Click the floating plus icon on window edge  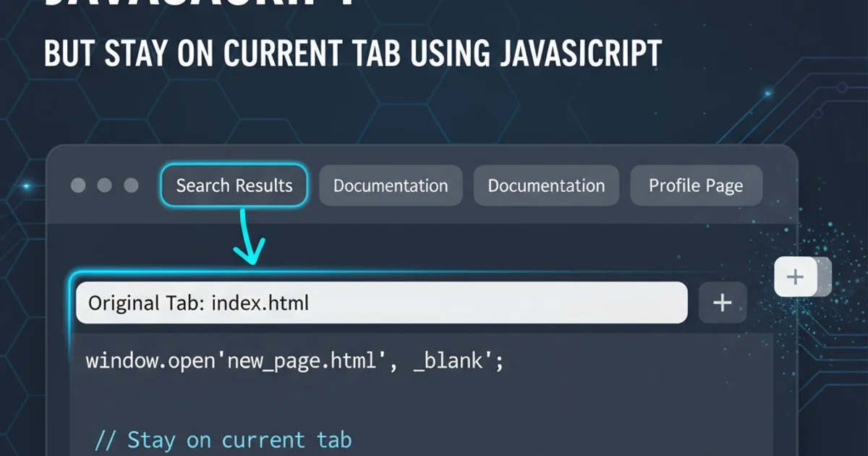pos(795,276)
